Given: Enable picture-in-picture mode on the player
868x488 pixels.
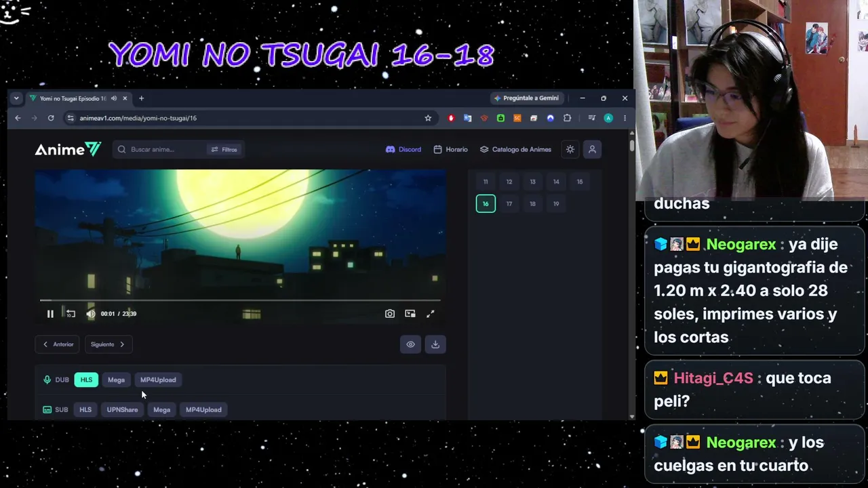Looking at the screenshot, I should coord(410,314).
